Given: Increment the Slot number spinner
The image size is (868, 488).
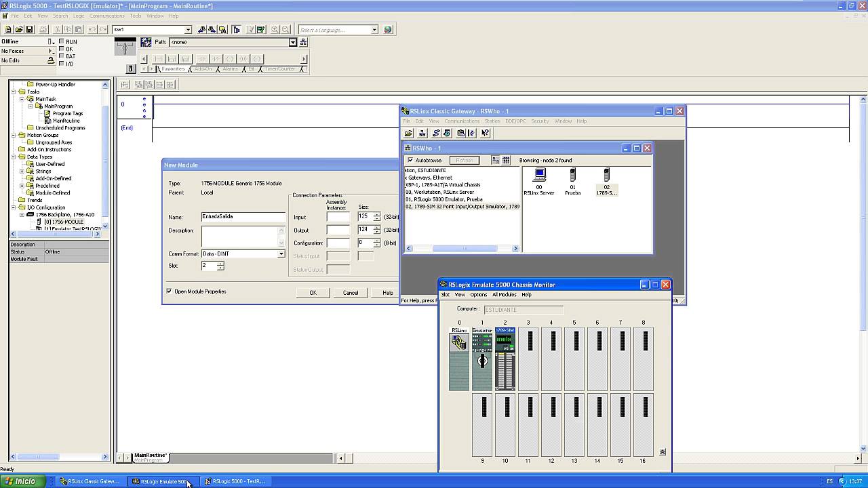Looking at the screenshot, I should pos(220,264).
